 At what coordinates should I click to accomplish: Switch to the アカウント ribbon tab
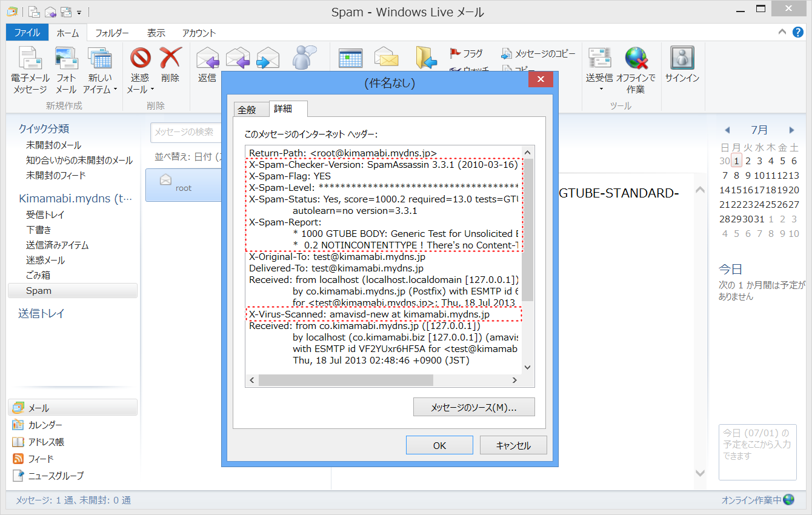click(x=199, y=33)
